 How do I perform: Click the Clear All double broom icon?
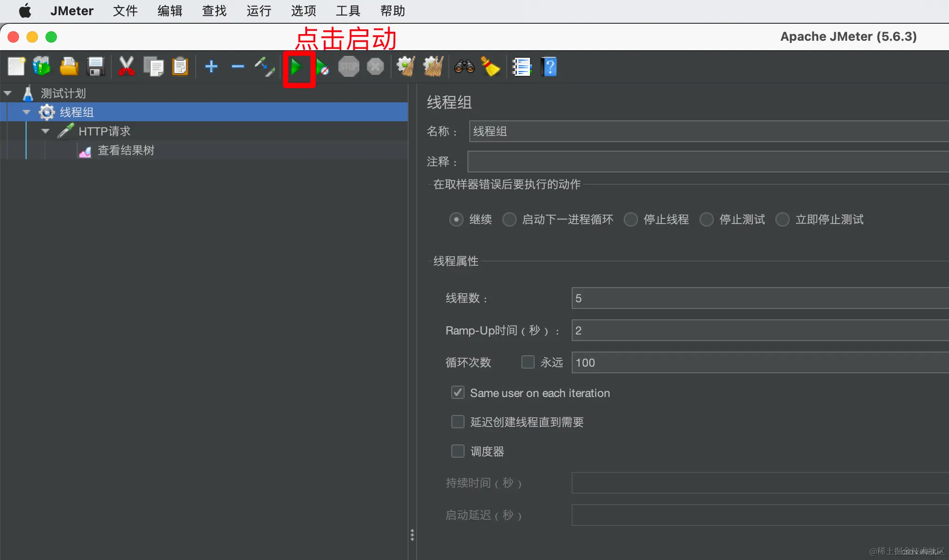coord(433,66)
